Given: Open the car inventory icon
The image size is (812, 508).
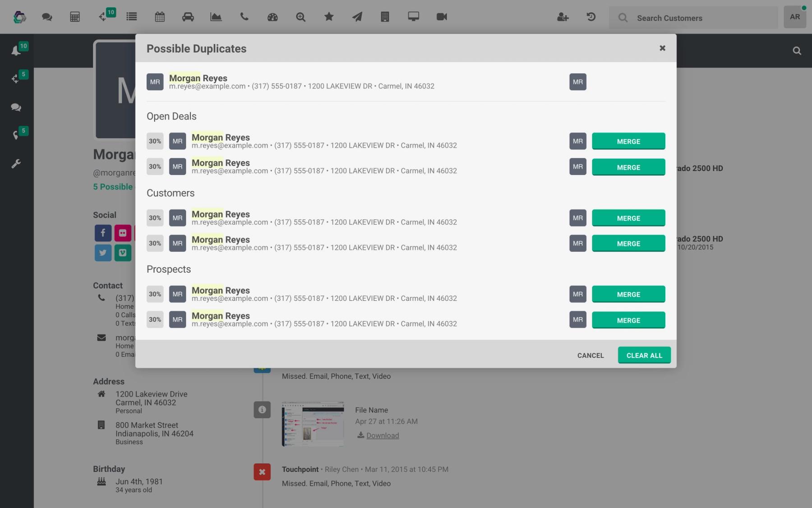Looking at the screenshot, I should click(x=188, y=17).
